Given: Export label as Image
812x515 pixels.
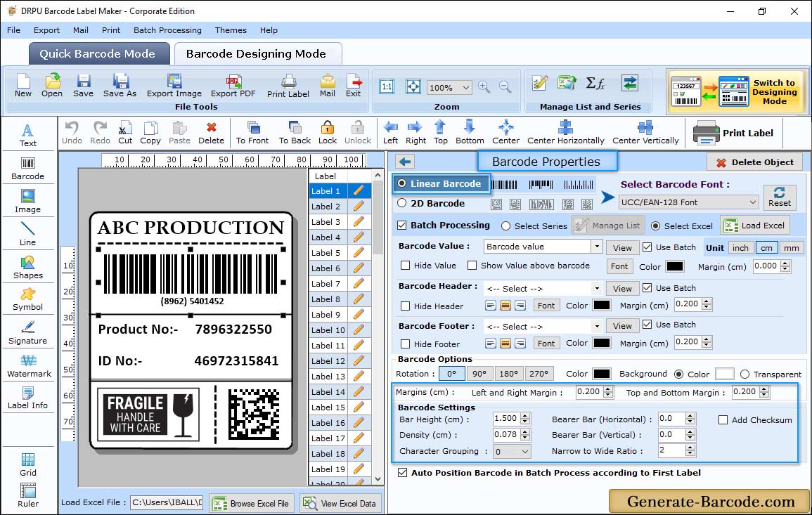Looking at the screenshot, I should pyautogui.click(x=174, y=86).
